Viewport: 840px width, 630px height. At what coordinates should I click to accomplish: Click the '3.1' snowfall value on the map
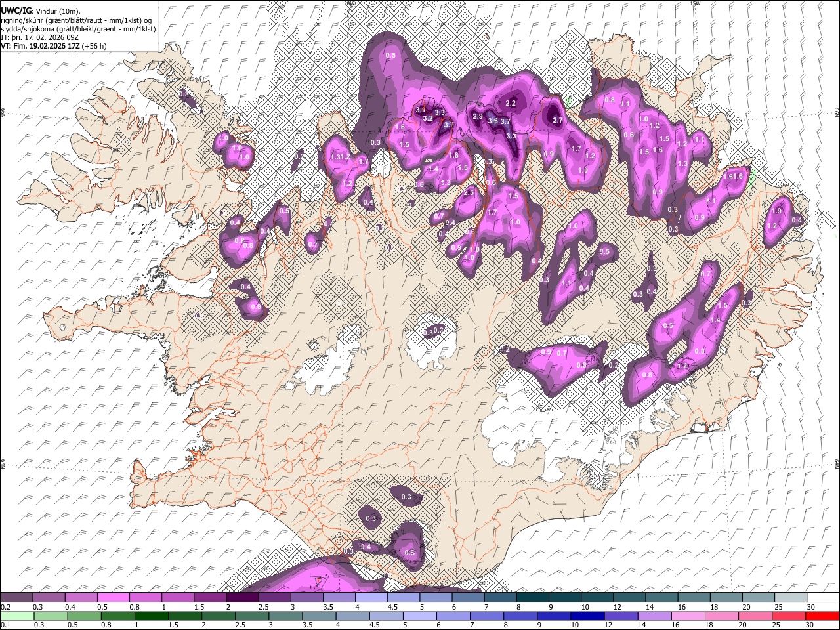click(x=421, y=110)
